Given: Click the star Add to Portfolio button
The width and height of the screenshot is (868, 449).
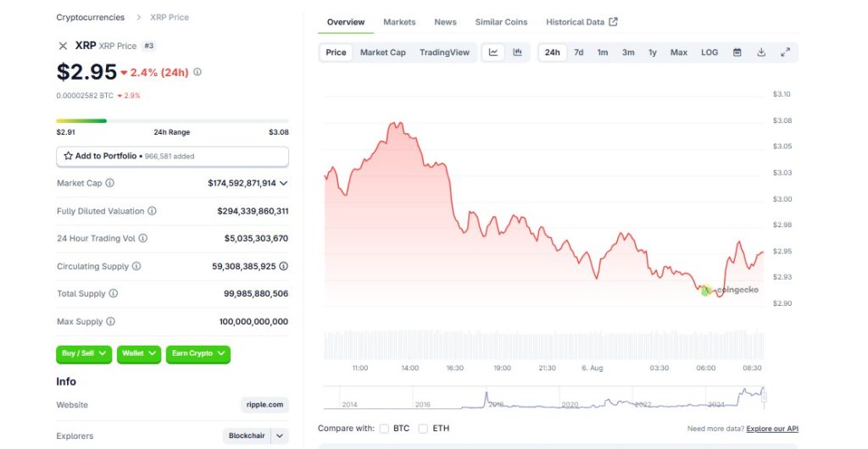Looking at the screenshot, I should pos(172,157).
